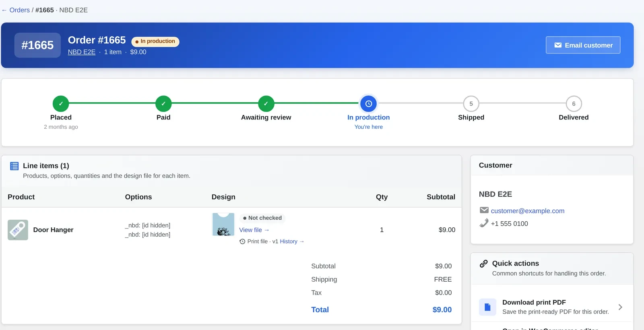Screen dimensions: 644x330
Task: Click the print file history clock icon
Action: click(x=242, y=241)
